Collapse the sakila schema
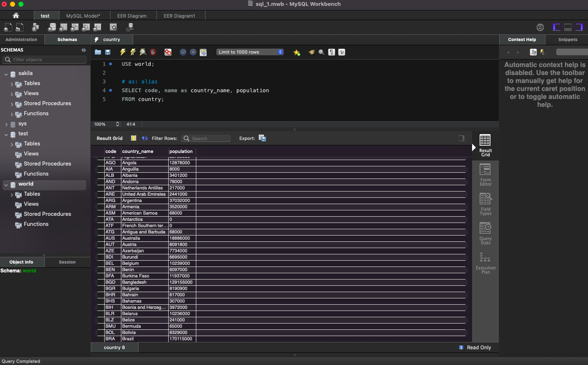 click(6, 74)
